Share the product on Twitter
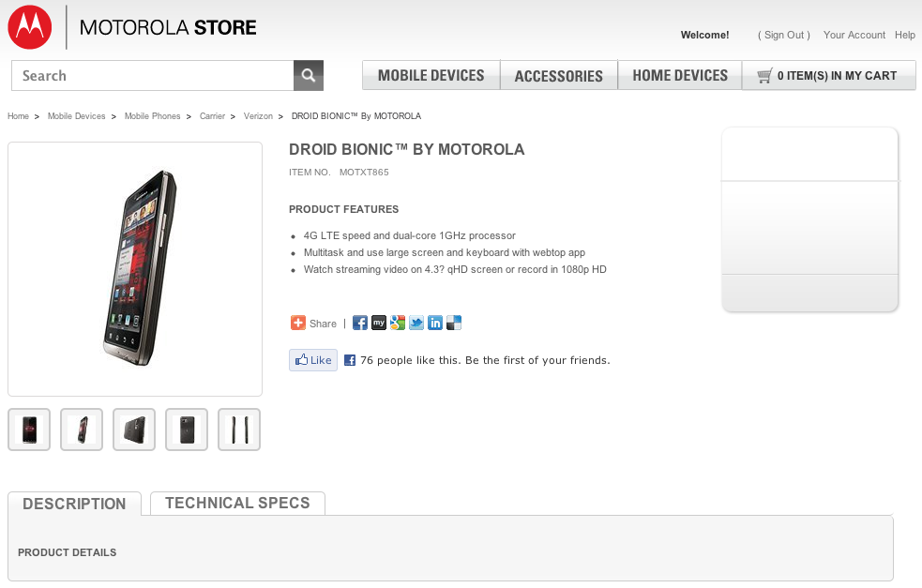 (x=416, y=324)
